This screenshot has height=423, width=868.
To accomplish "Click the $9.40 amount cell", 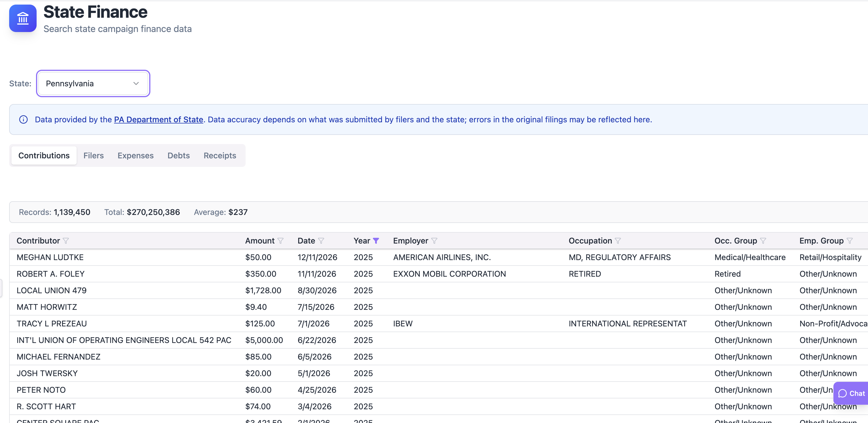I will [x=256, y=307].
